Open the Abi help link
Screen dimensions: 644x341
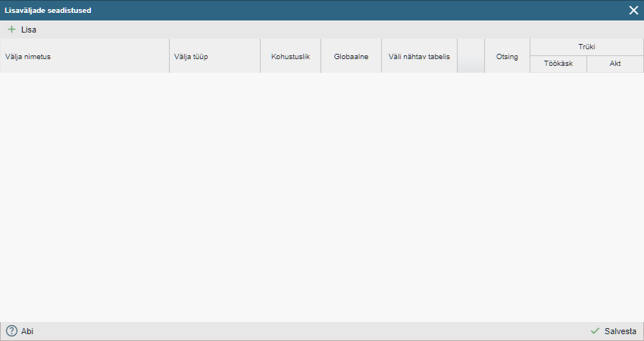[27, 331]
